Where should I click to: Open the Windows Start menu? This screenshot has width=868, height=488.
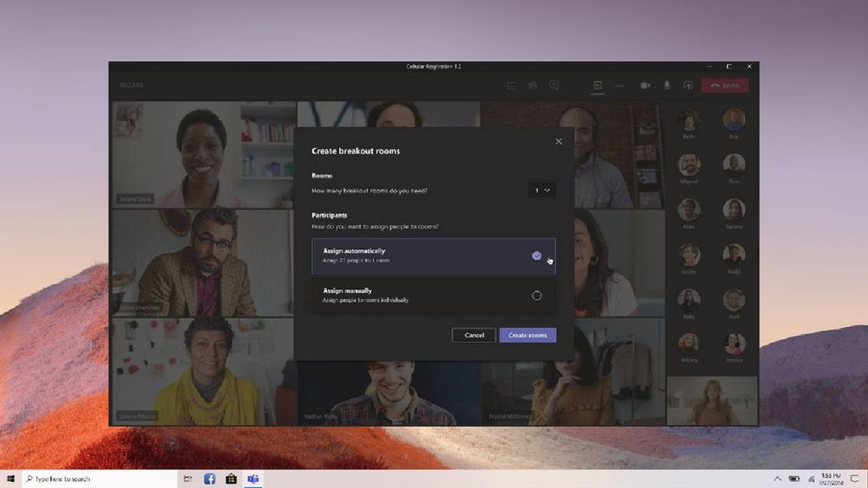click(10, 477)
